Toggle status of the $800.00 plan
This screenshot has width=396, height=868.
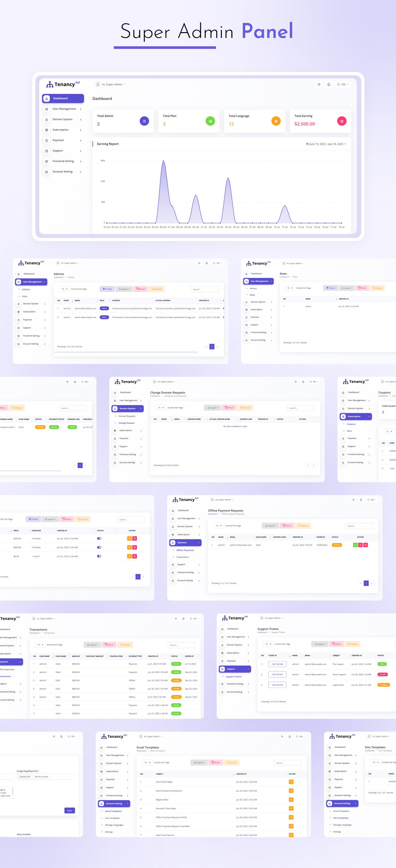pyautogui.click(x=99, y=547)
